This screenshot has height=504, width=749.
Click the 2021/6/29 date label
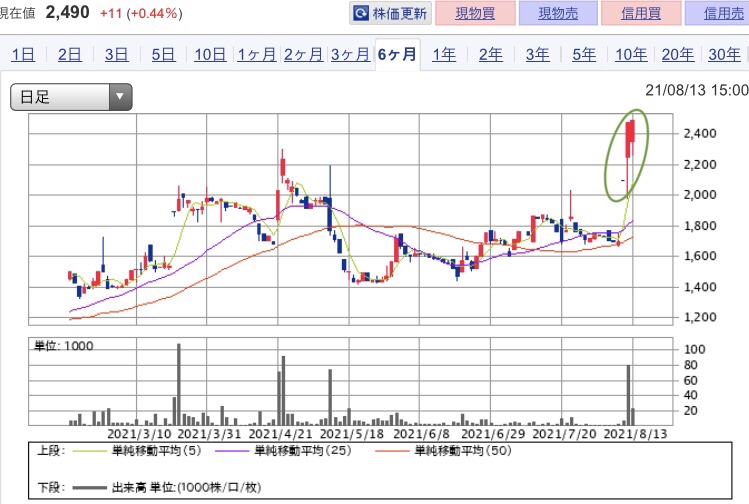click(x=493, y=434)
